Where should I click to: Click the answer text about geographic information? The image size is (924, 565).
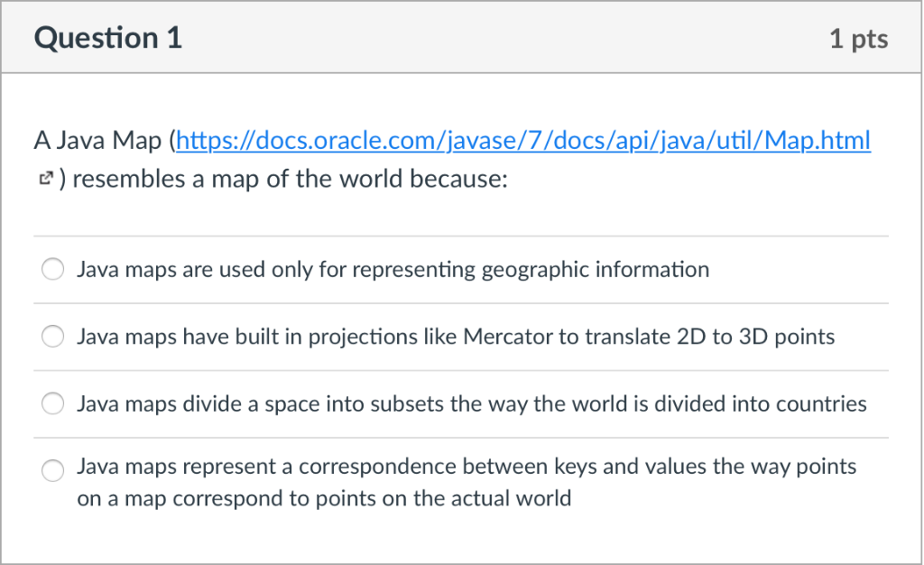393,270
